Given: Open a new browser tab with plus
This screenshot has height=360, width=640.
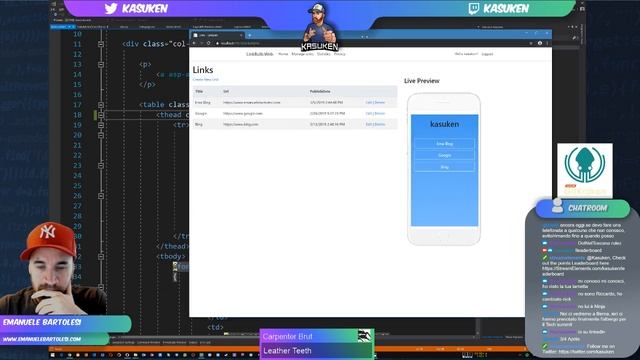Looking at the screenshot, I should [x=249, y=35].
